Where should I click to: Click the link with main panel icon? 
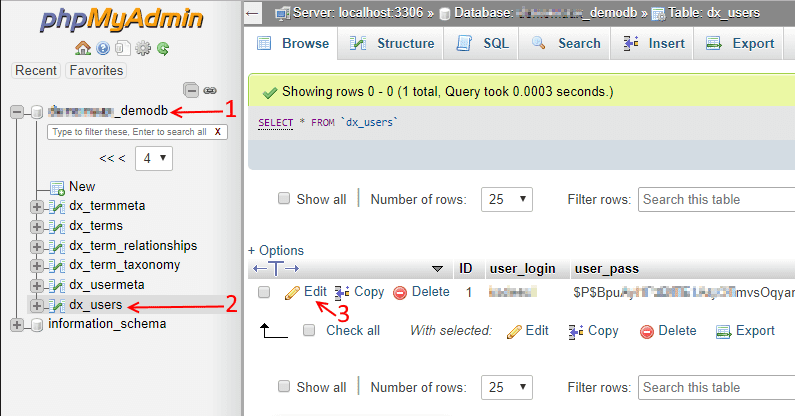coord(210,91)
